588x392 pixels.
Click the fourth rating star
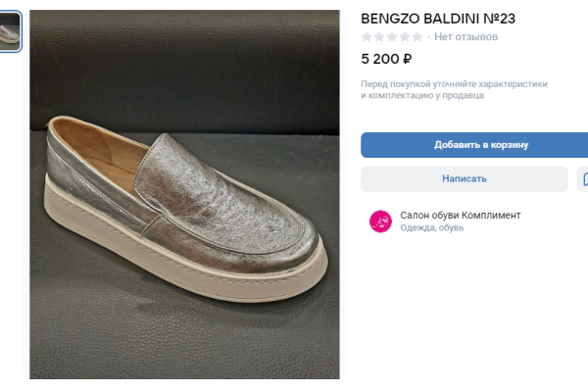(405, 37)
